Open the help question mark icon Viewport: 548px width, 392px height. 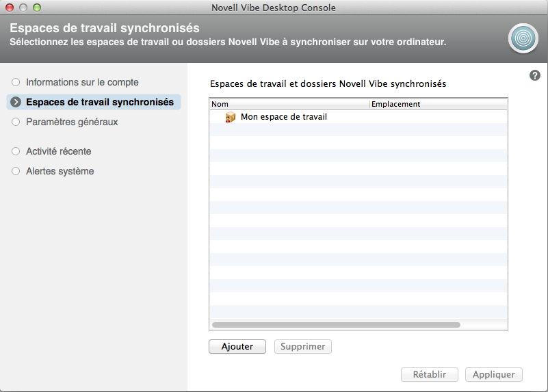click(x=535, y=75)
